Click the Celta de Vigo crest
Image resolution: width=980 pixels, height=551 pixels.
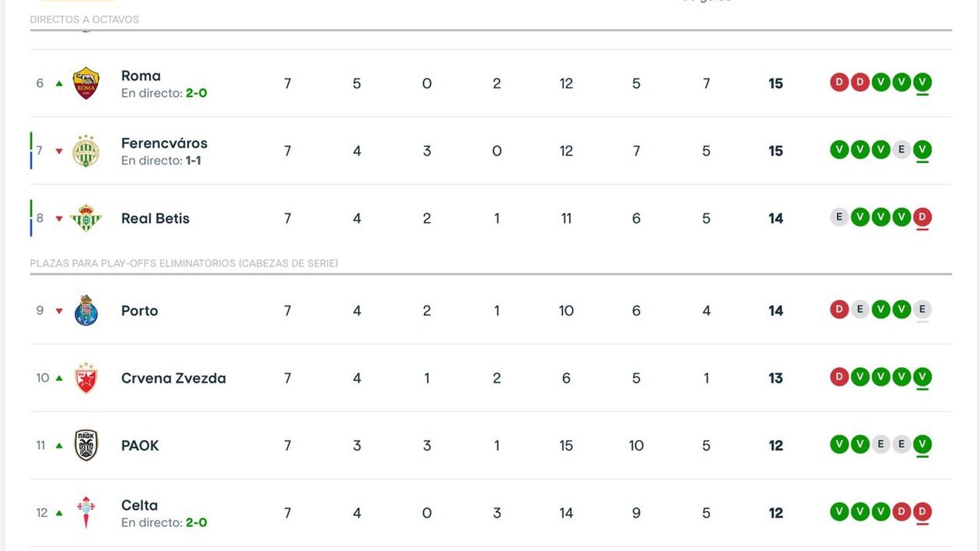coord(86,513)
